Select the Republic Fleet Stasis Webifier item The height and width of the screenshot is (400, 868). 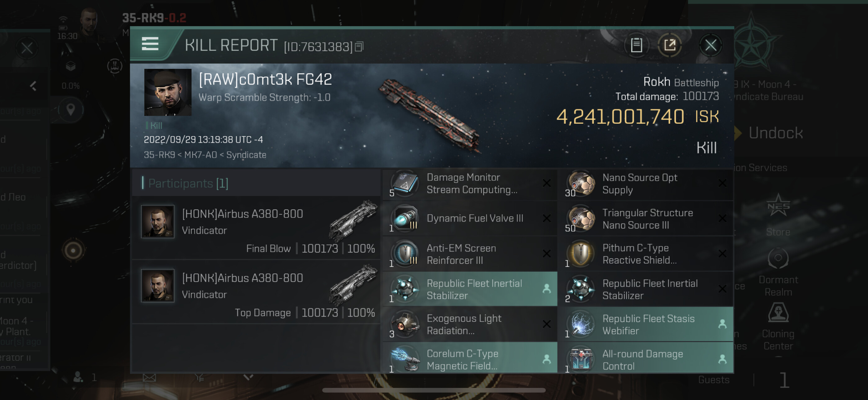click(645, 324)
